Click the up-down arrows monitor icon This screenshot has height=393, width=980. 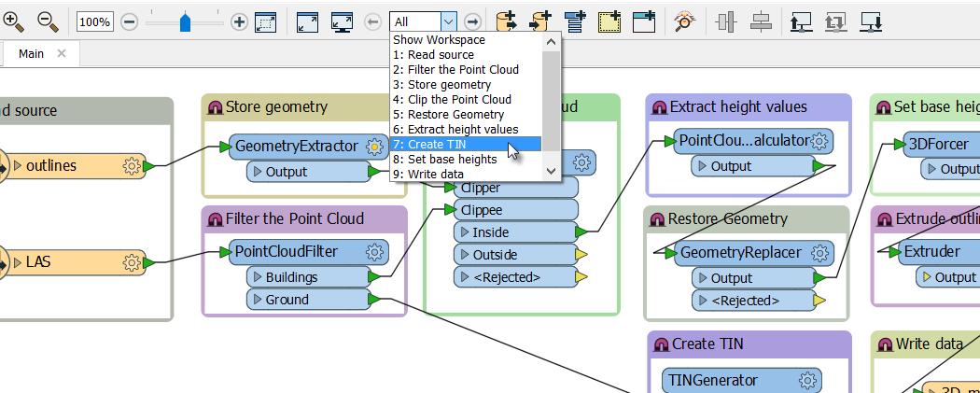point(835,22)
